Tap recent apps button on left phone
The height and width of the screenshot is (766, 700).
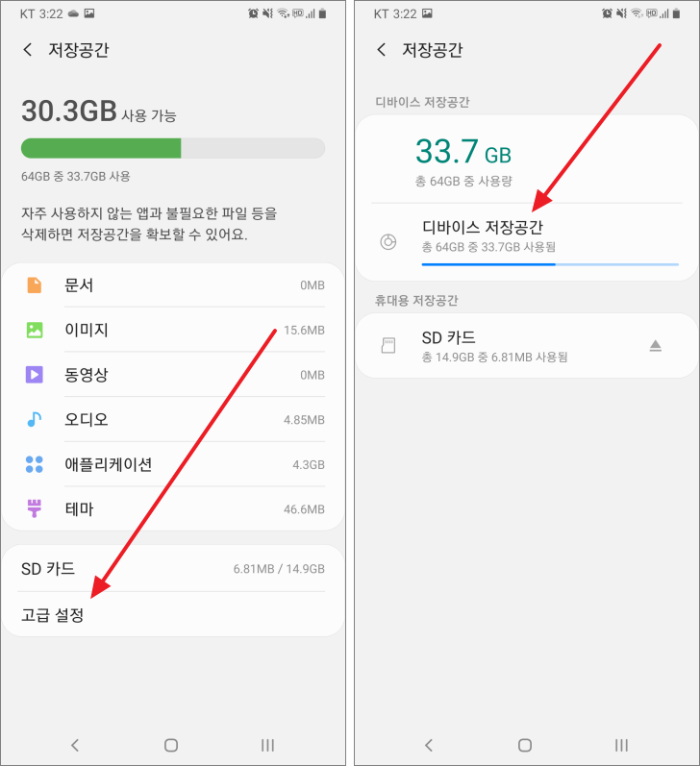point(267,745)
